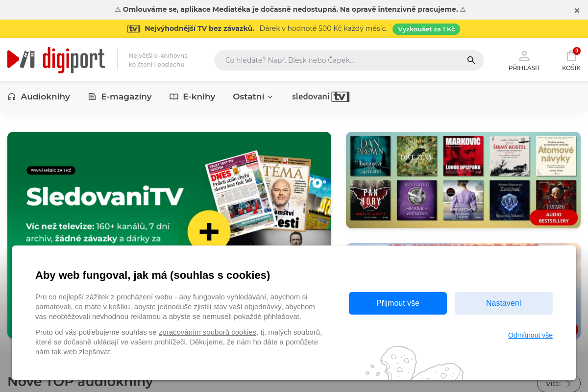Open the E-knihy menu item
This screenshot has height=392, width=588.
click(193, 97)
